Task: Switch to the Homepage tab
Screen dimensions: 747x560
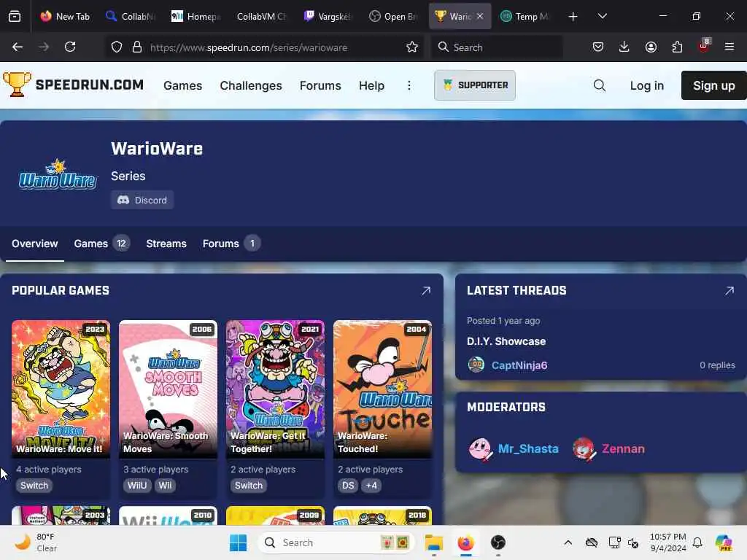Action: (196, 16)
